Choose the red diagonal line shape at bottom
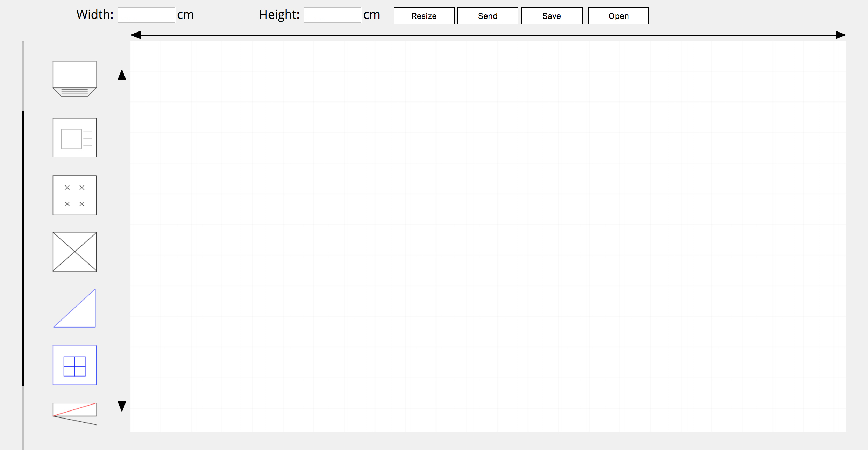Image resolution: width=868 pixels, height=450 pixels. (x=74, y=414)
